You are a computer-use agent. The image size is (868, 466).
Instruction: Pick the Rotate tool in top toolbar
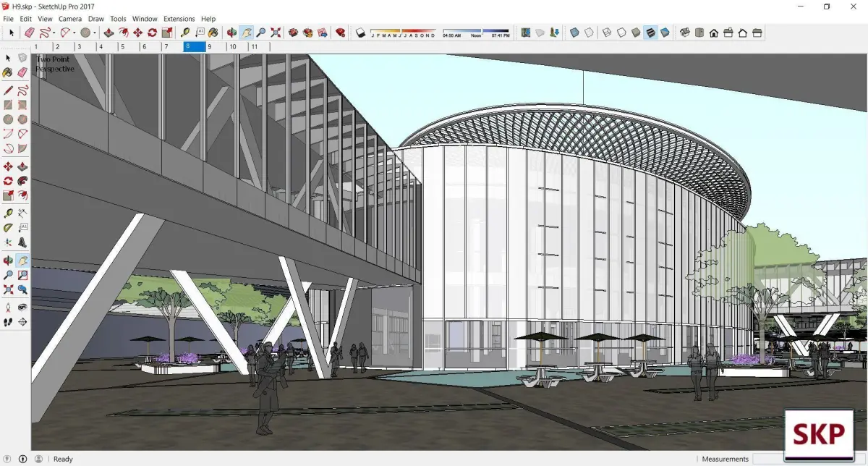pyautogui.click(x=152, y=33)
